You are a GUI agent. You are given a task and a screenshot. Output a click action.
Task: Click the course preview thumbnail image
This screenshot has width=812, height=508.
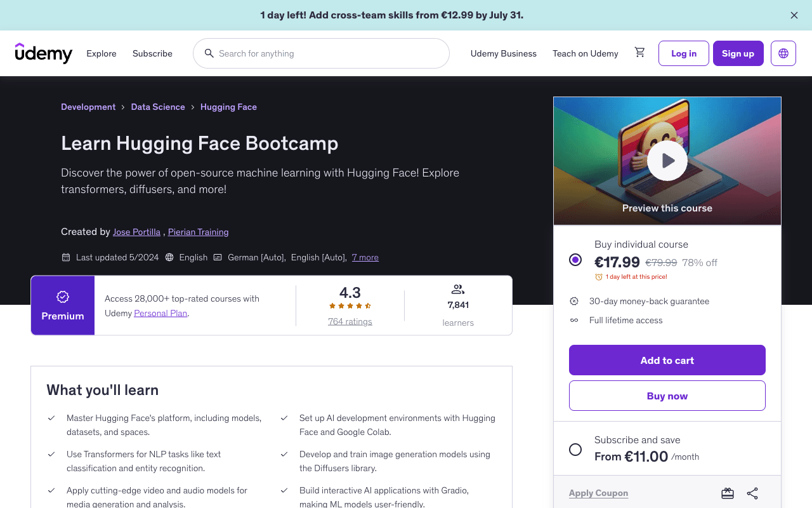tap(667, 161)
